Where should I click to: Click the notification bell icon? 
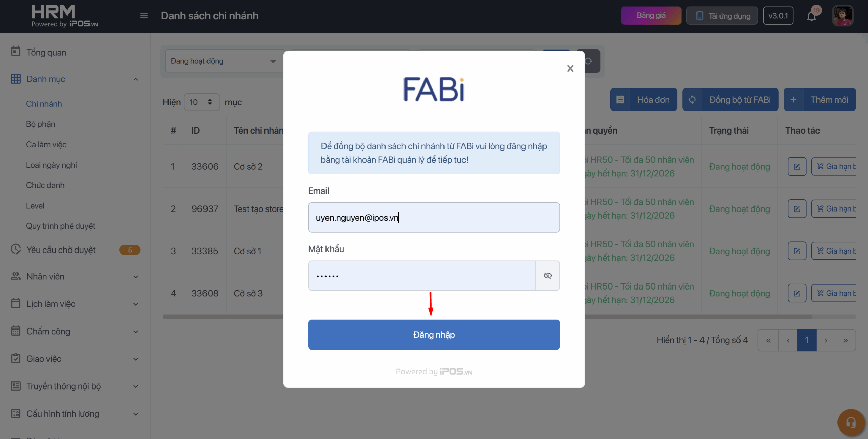(x=811, y=16)
